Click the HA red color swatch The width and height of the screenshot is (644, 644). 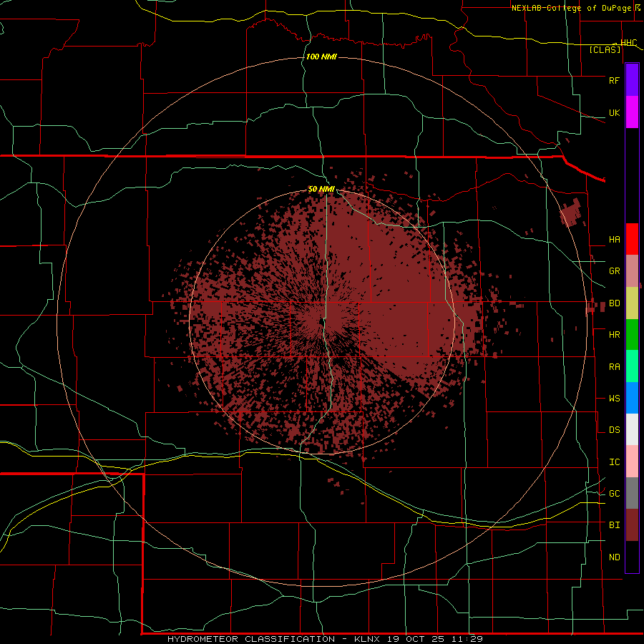[x=632, y=239]
